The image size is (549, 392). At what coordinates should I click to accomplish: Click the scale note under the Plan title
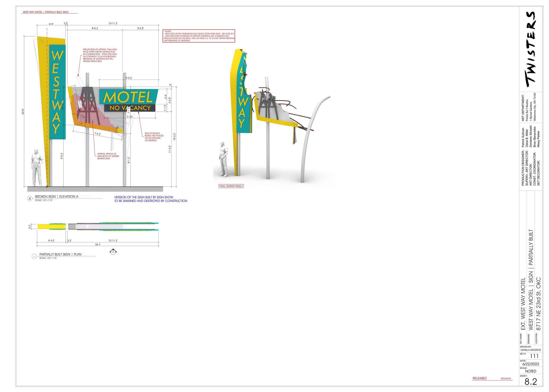pos(48,258)
